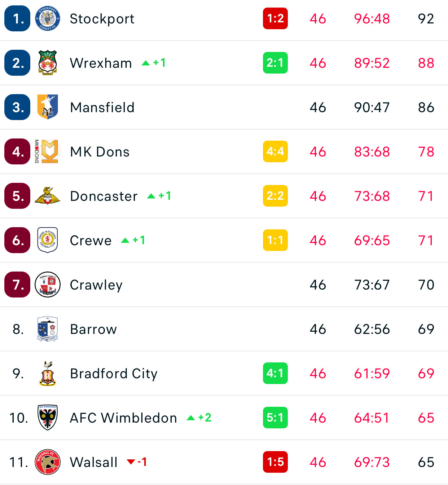448x485 pixels.
Task: Open the MK Dons logo
Action: (47, 151)
